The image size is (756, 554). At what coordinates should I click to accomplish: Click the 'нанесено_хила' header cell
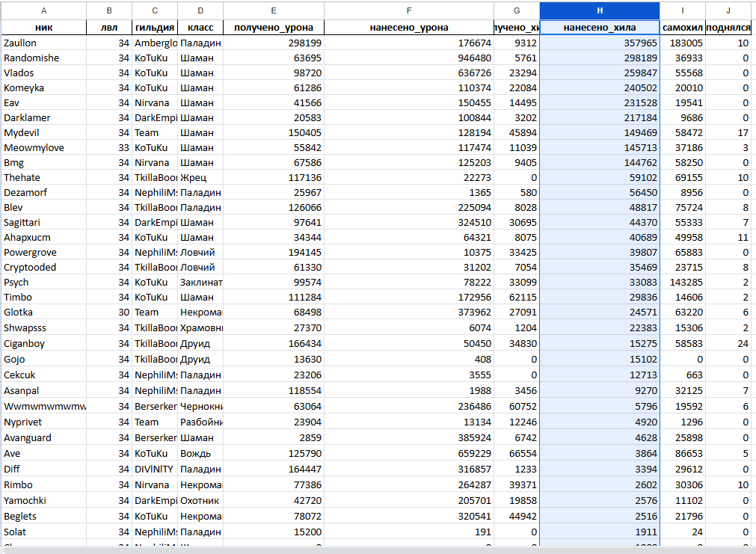(x=599, y=28)
